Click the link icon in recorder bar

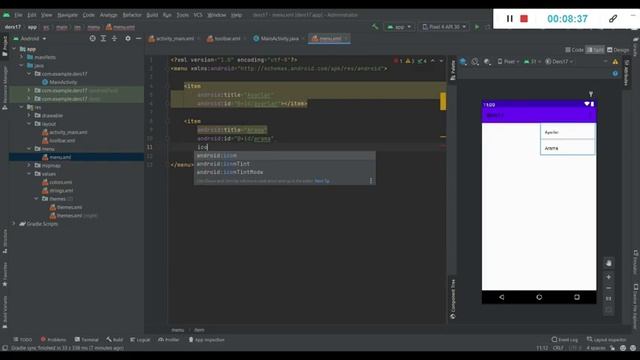tap(613, 19)
